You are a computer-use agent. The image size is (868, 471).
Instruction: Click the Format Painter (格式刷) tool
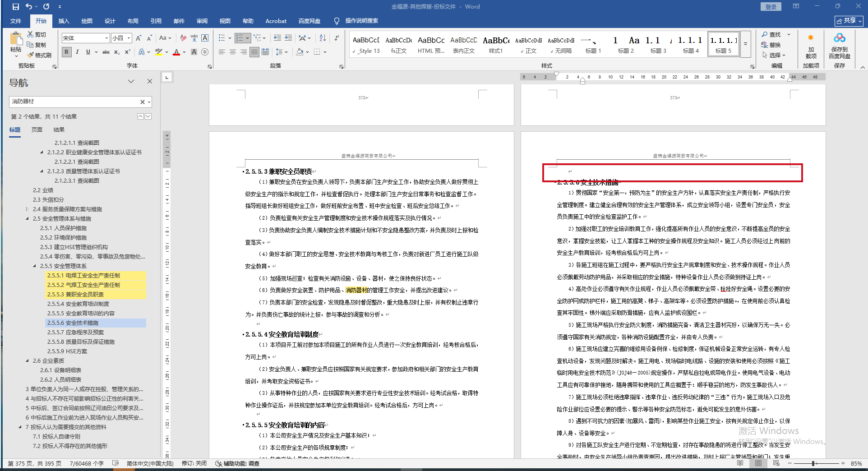pyautogui.click(x=39, y=55)
